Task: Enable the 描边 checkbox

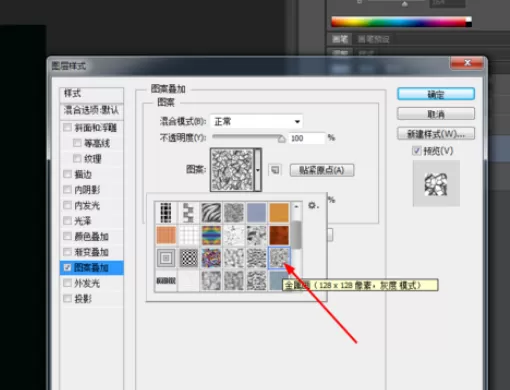Action: [x=67, y=174]
